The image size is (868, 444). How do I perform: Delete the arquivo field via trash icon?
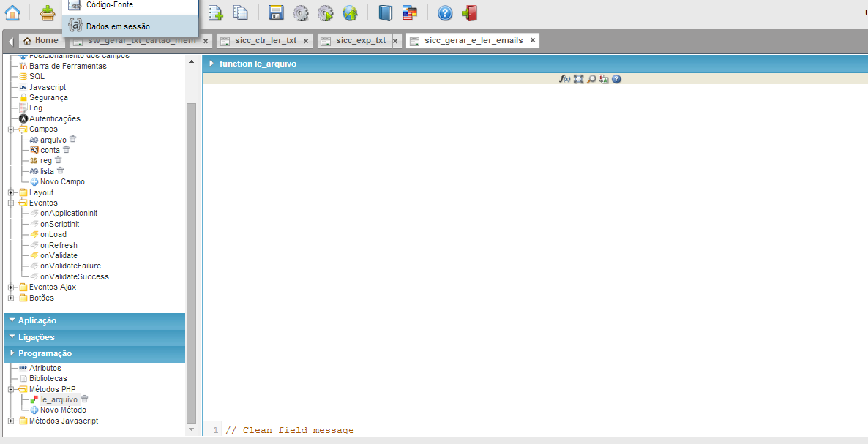pyautogui.click(x=73, y=139)
